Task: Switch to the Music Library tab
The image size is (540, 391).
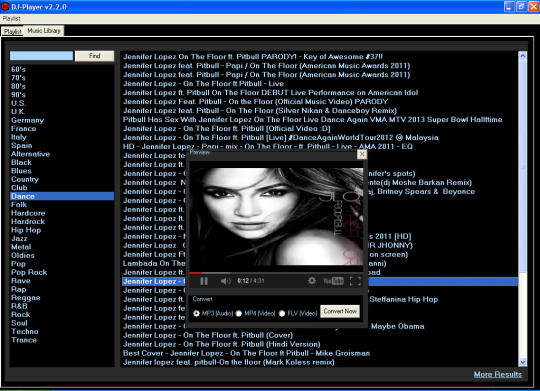Action: (x=44, y=31)
